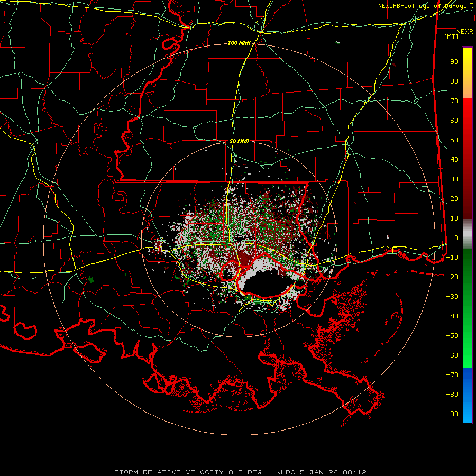Select the negative 80 knot scale label
Screen dimensions: 476x476
tap(452, 395)
